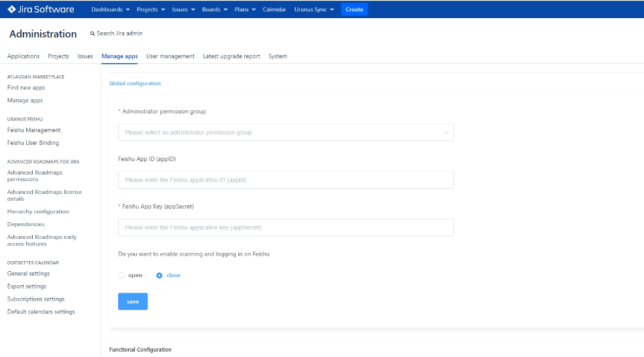Open Feishu User Binding in sidebar
This screenshot has height=357, width=644.
point(33,143)
